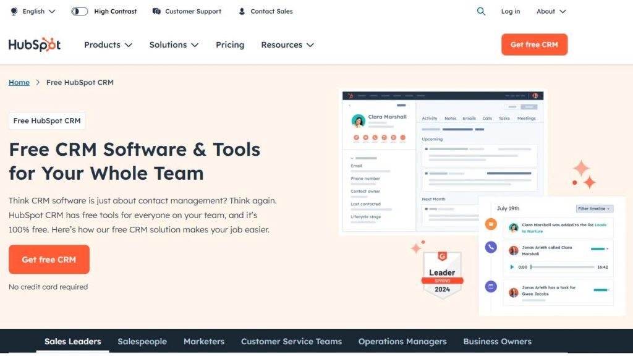Expand the Resources menu

pyautogui.click(x=287, y=44)
